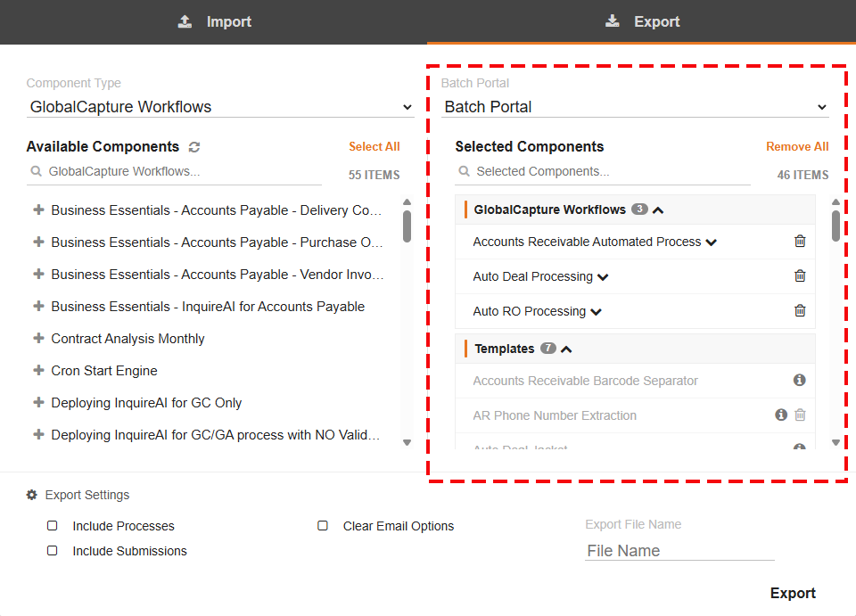Viewport: 856px width, 616px height.
Task: Check the Clear Email Options box
Action: point(323,525)
